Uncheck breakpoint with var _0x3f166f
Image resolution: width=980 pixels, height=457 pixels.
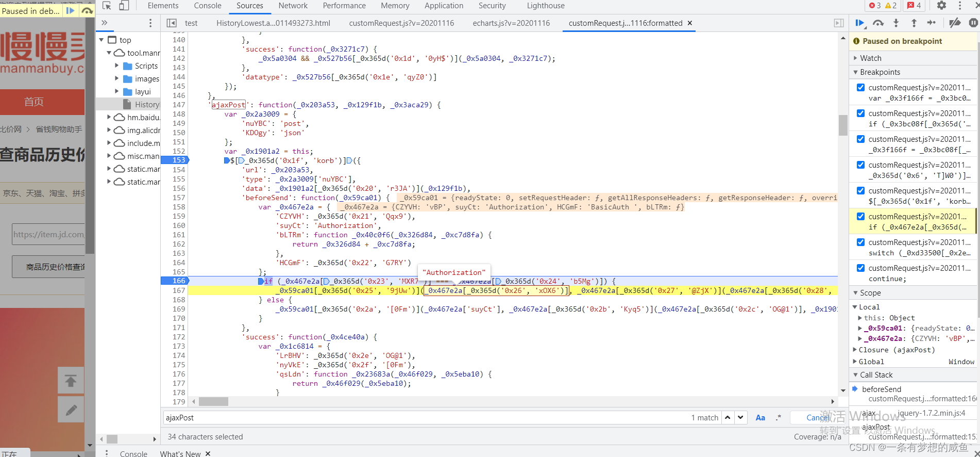coord(860,87)
